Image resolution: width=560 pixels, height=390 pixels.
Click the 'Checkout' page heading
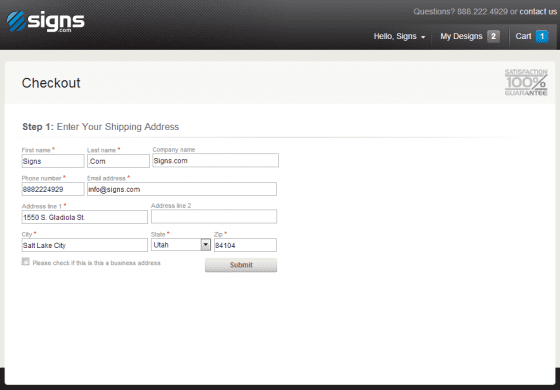click(x=51, y=83)
